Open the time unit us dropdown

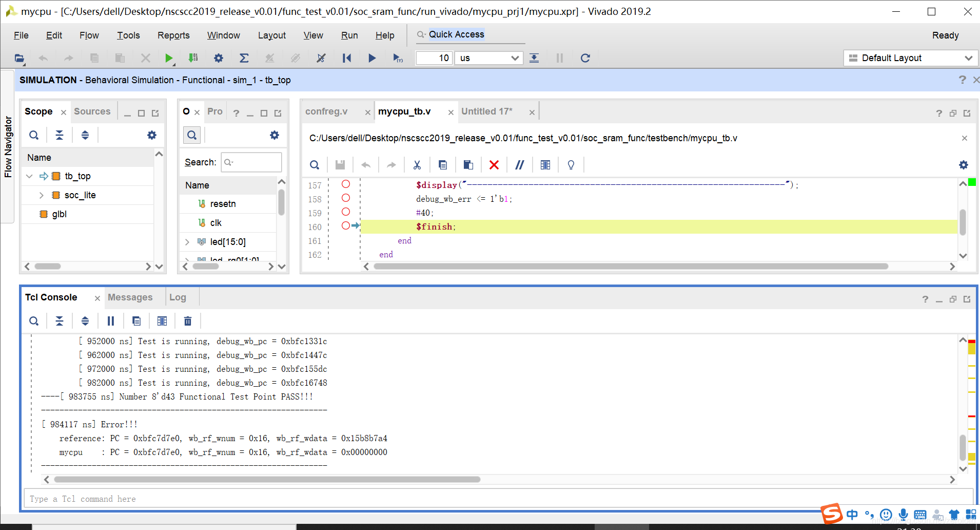489,58
